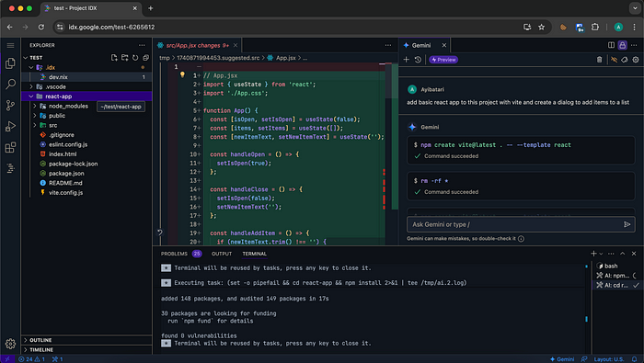Reload the browser page

(41, 27)
